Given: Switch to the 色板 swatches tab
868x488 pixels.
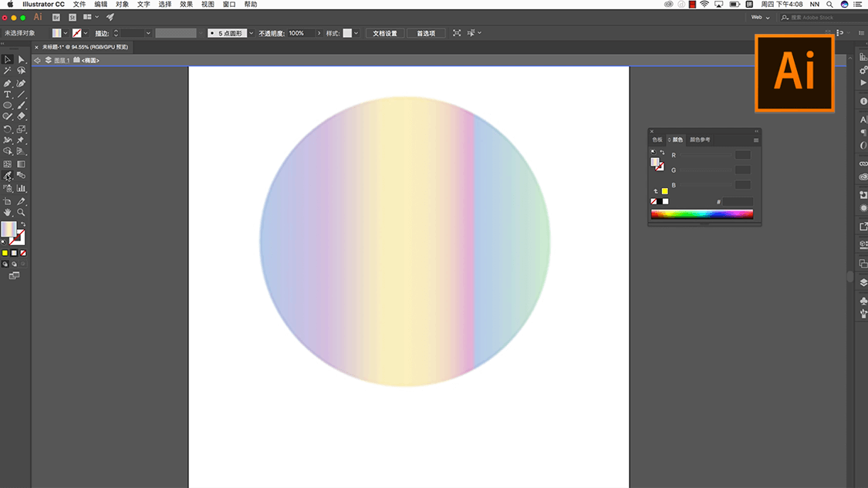Looking at the screenshot, I should (x=657, y=140).
